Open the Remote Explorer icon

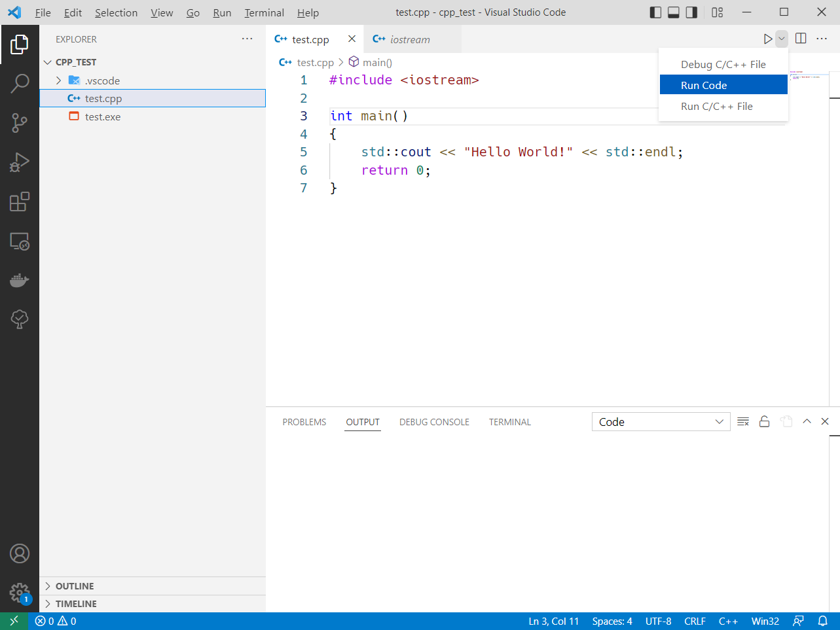(20, 241)
